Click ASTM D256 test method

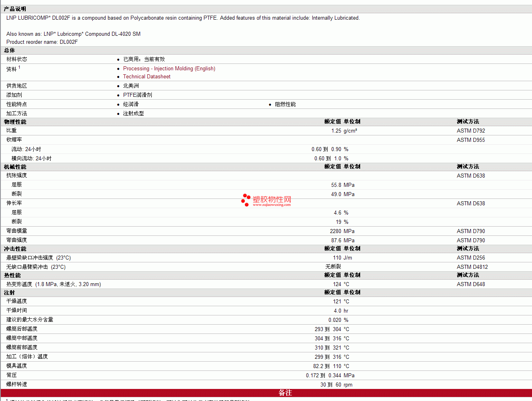(471, 258)
